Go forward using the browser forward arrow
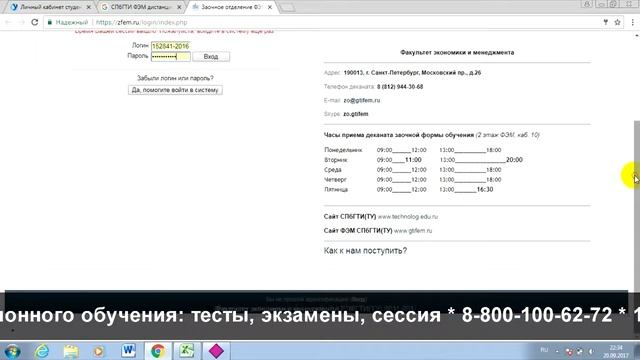Viewport: 640px width, 360px height. (x=21, y=22)
